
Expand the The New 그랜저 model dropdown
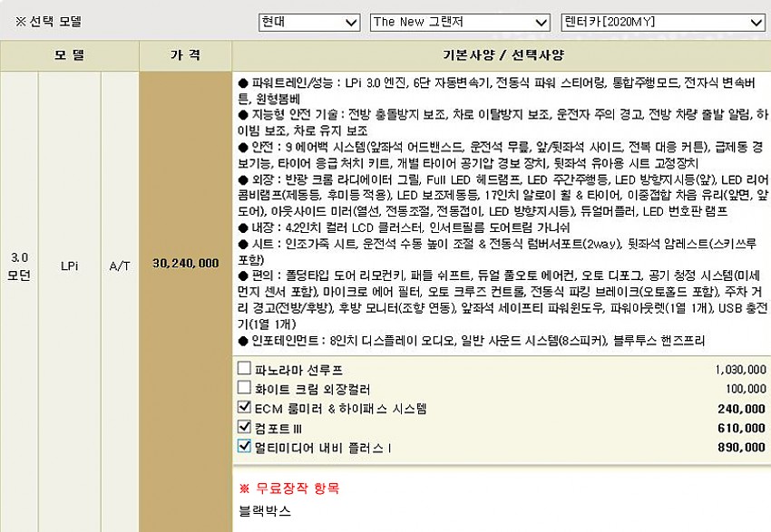point(459,22)
